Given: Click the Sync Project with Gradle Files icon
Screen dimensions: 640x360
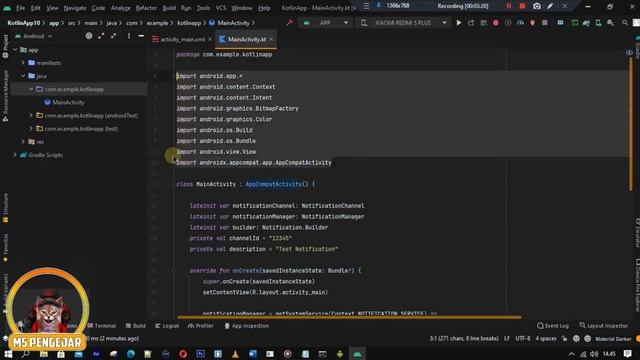Looking at the screenshot, I should (x=586, y=23).
